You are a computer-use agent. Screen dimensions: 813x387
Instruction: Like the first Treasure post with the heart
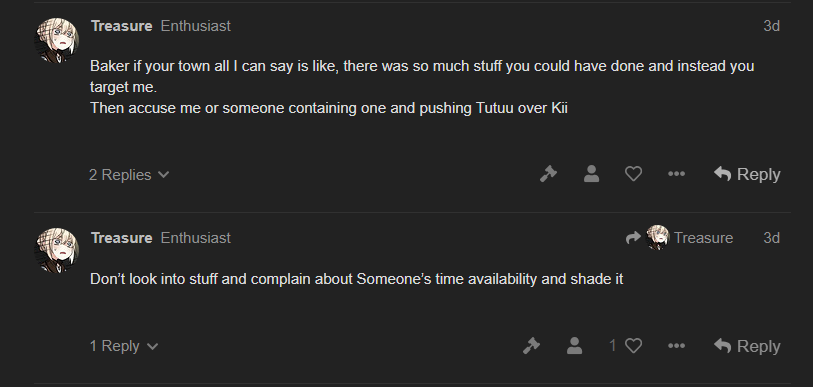(633, 174)
